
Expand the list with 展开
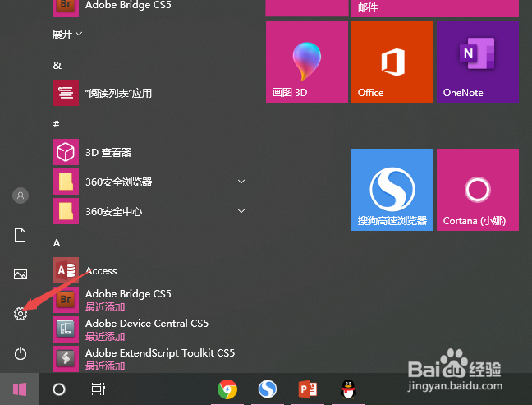67,34
